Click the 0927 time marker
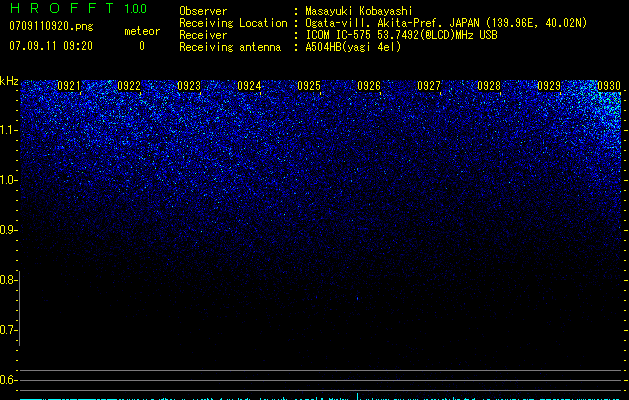Viewport: 629px width, 400px height. pyautogui.click(x=429, y=85)
